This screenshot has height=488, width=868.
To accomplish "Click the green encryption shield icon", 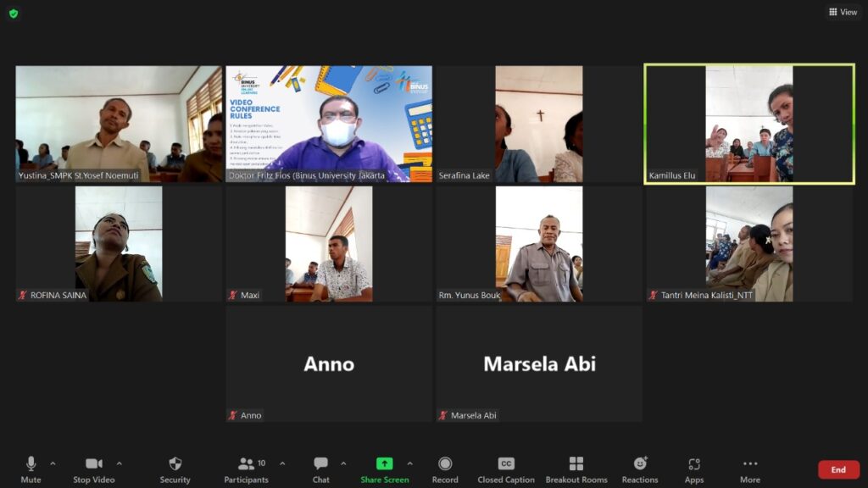I will [14, 13].
